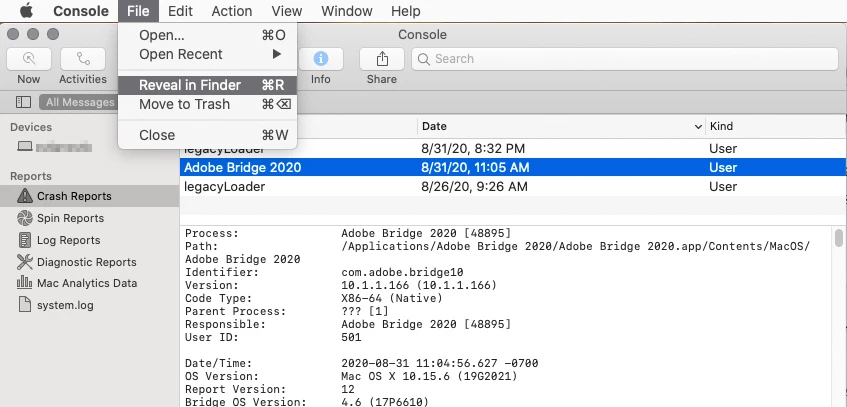The image size is (847, 407).
Task: Click the Now toolbar icon
Action: pyautogui.click(x=29, y=59)
